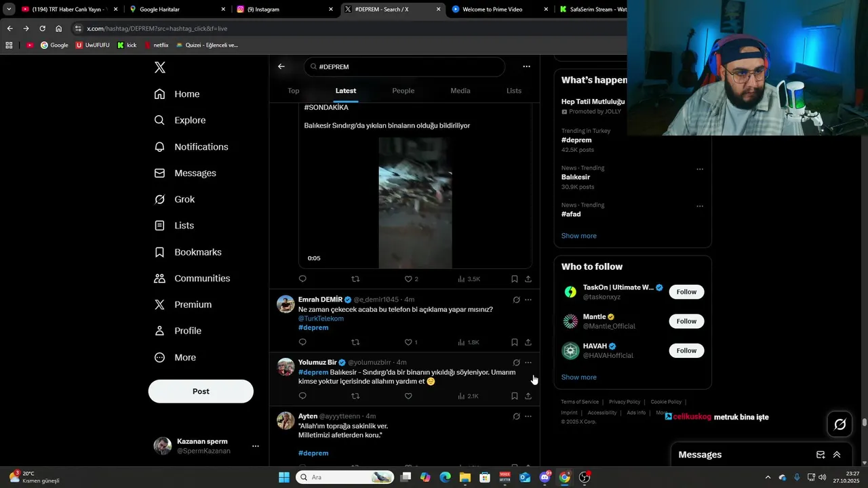This screenshot has height=488, width=868.
Task: Expand the Messages drawer
Action: click(x=837, y=455)
